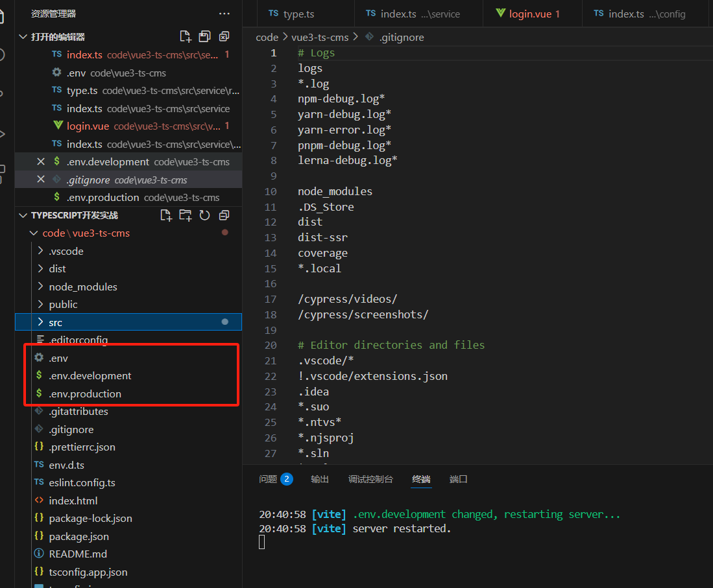Click the node_modules line in the editor
This screenshot has height=588, width=713.
pyautogui.click(x=335, y=191)
